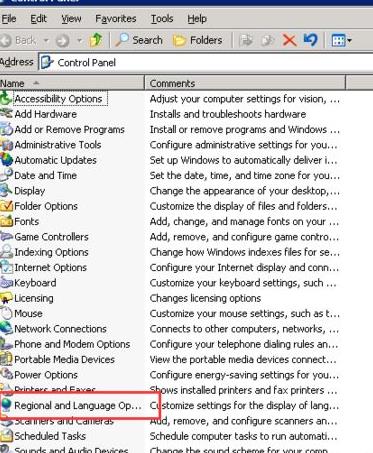
Task: Select the Mouse icon
Action: [x=6, y=313]
